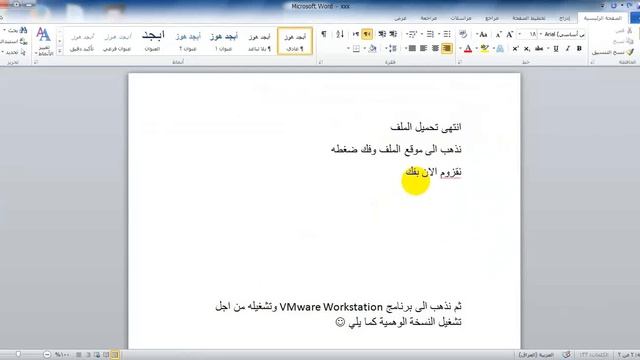Open Find search button
The width and height of the screenshot is (640, 360).
click(16, 31)
